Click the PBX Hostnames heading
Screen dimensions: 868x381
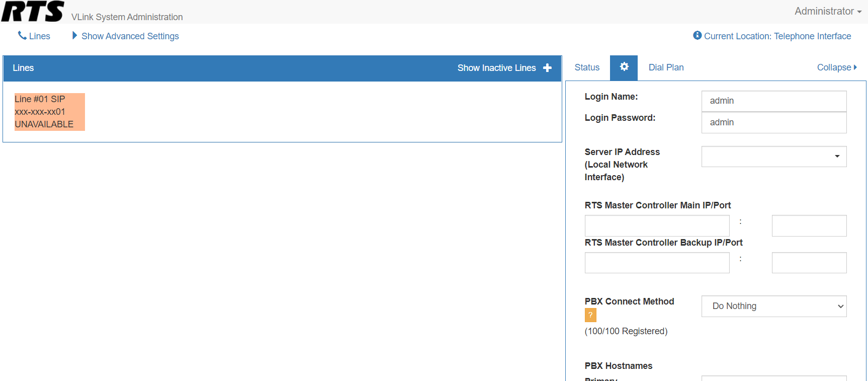coord(619,366)
